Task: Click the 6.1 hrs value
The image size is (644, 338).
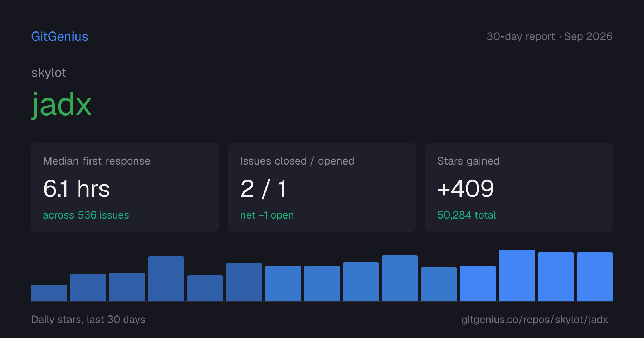Action: (x=77, y=189)
